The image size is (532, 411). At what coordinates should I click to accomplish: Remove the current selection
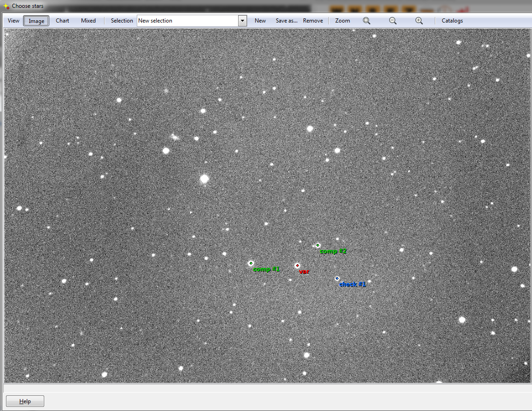point(313,21)
